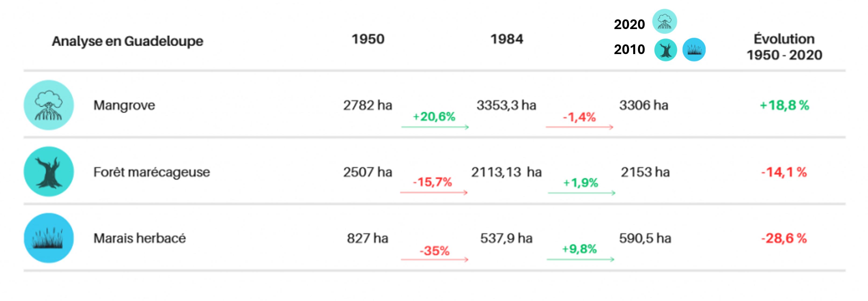Screen dimensions: 868x301
Task: Click the Mangrove row label
Action: [x=124, y=105]
